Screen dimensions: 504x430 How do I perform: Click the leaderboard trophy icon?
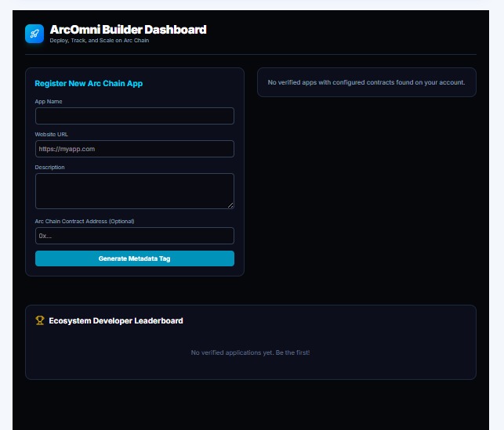(40, 320)
